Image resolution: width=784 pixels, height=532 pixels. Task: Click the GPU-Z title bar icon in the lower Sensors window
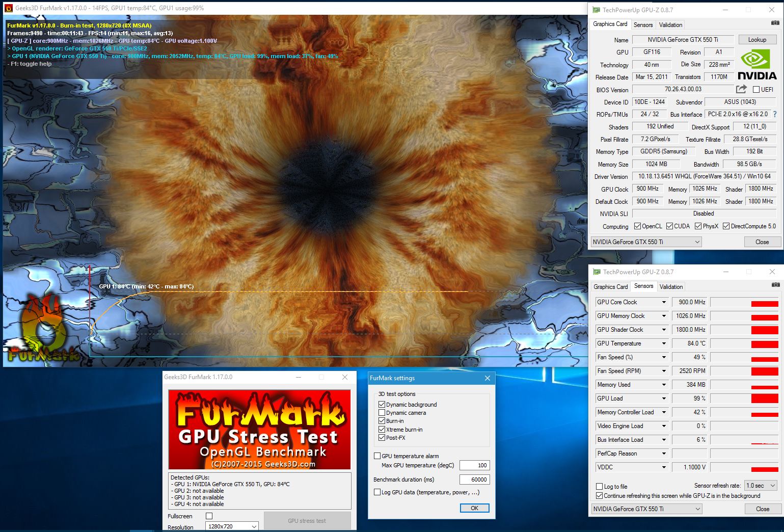(597, 272)
